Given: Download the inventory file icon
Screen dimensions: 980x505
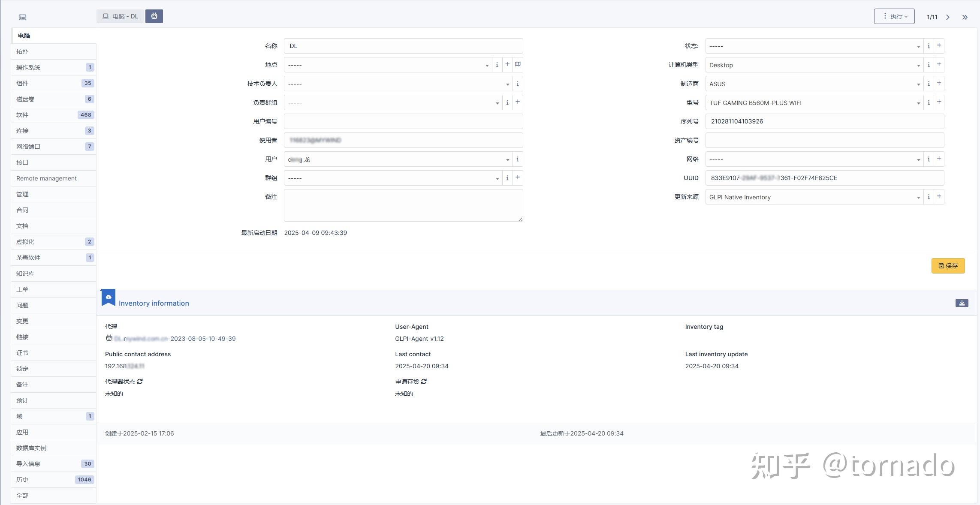Looking at the screenshot, I should tap(962, 303).
